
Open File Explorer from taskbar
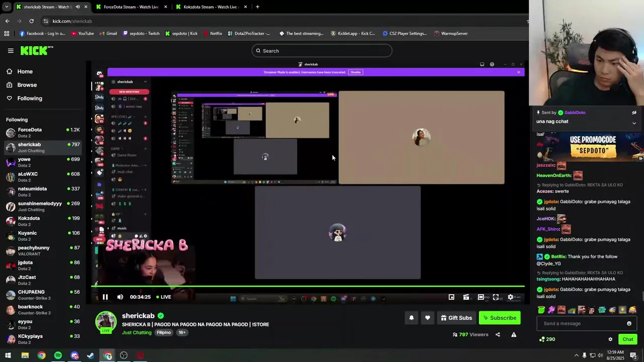point(25,355)
